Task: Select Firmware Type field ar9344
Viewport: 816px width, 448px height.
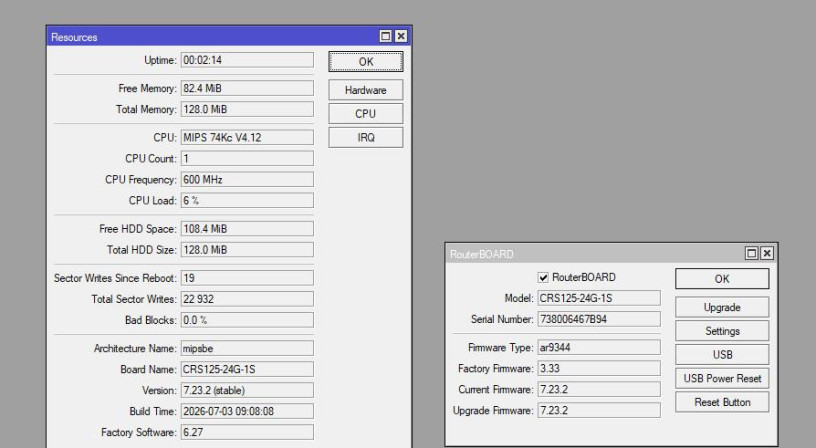Action: [x=599, y=347]
